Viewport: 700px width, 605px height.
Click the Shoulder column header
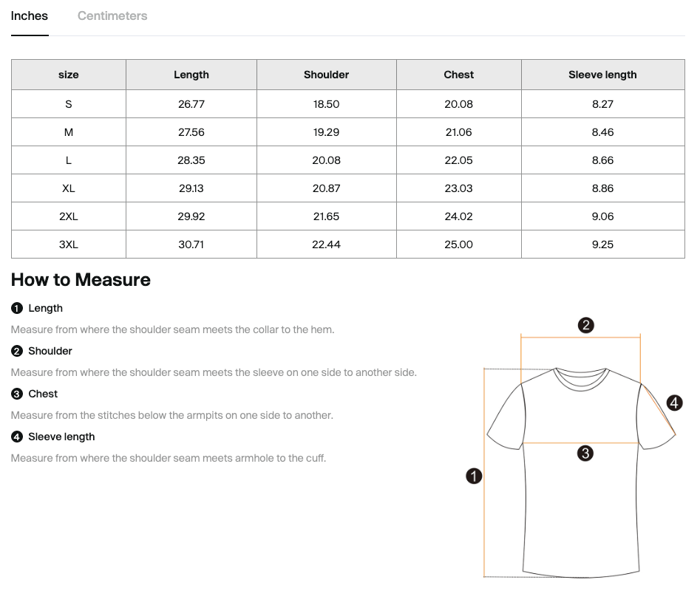326,75
